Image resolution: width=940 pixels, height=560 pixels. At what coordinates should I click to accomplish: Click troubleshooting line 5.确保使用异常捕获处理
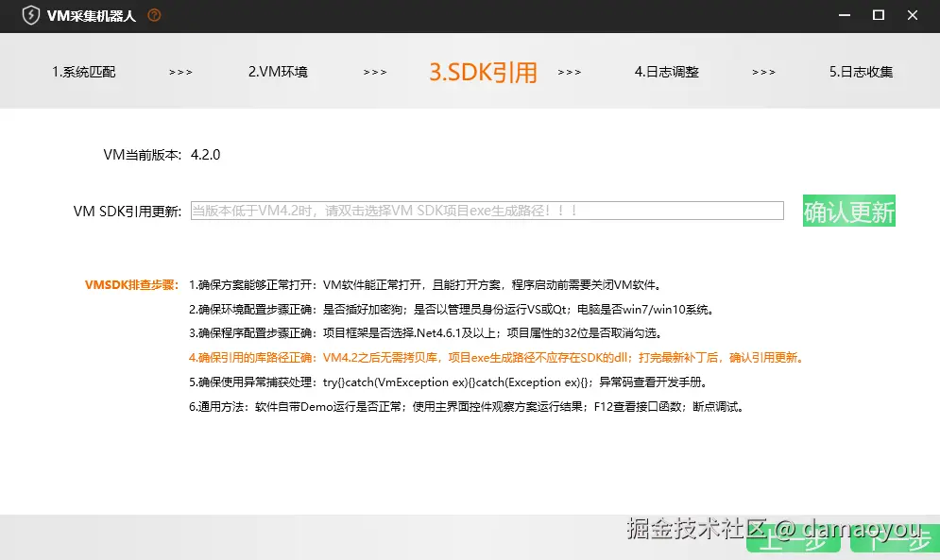449,382
